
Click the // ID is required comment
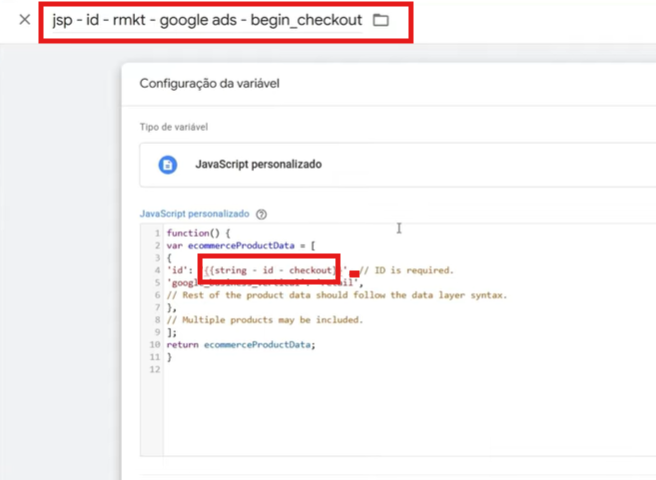point(407,270)
